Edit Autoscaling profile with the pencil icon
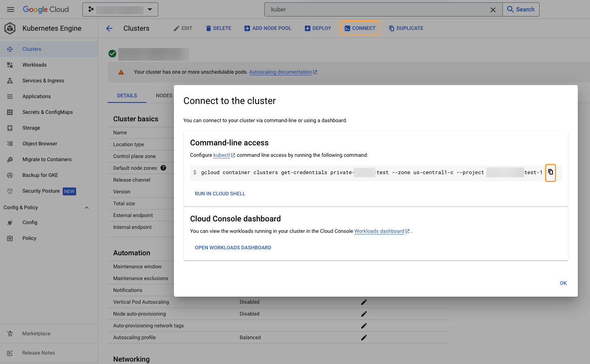Viewport: 590px width, 364px height. point(364,337)
